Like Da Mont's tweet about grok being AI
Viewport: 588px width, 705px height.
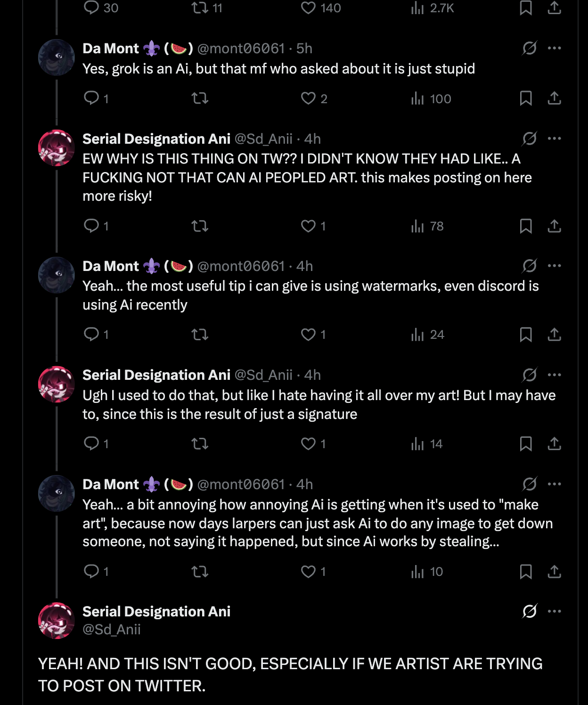pyautogui.click(x=309, y=98)
